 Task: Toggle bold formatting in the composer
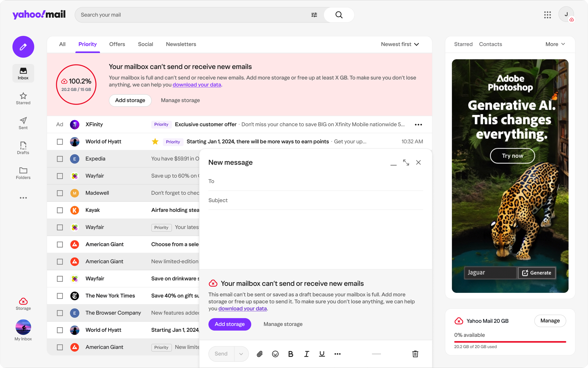coord(291,354)
